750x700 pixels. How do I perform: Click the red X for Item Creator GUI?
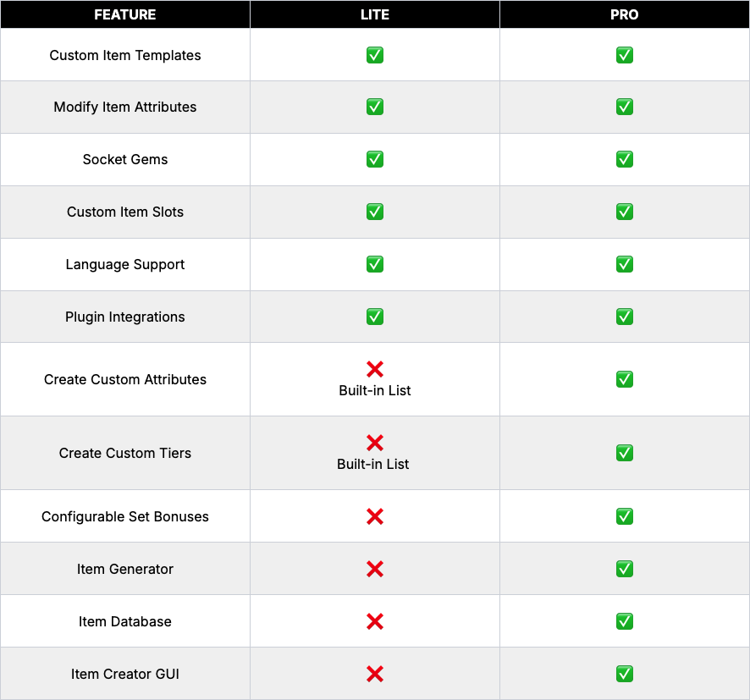374,674
